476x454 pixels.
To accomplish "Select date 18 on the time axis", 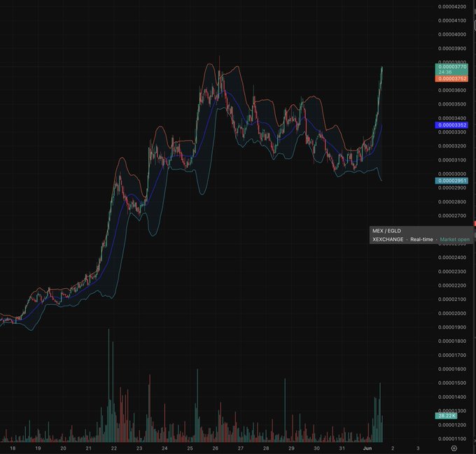I will [x=13, y=448].
